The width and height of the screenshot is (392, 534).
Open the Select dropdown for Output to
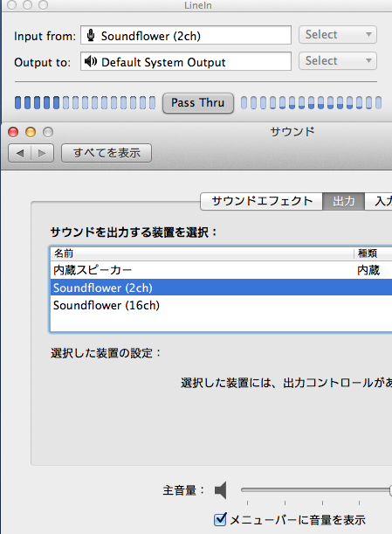[338, 60]
